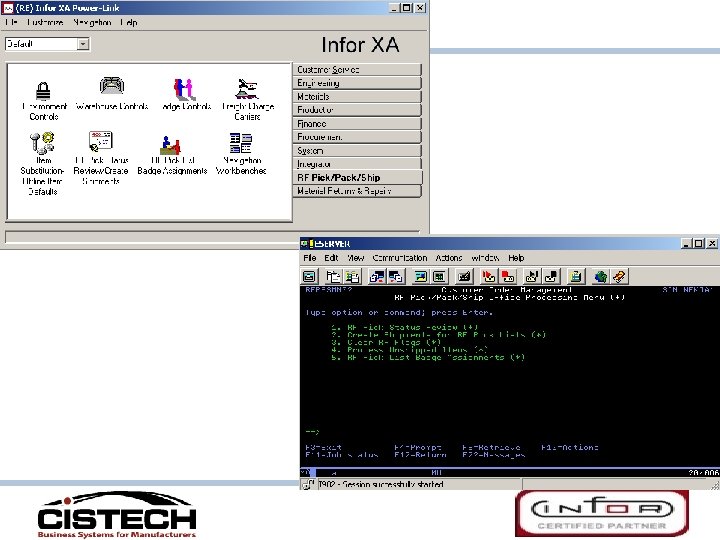Open the ESERVER View menu
This screenshot has height=540, width=720.
click(355, 258)
